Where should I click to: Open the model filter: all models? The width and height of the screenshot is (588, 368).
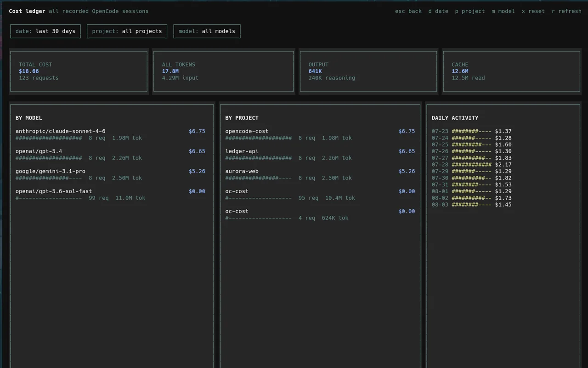point(207,31)
